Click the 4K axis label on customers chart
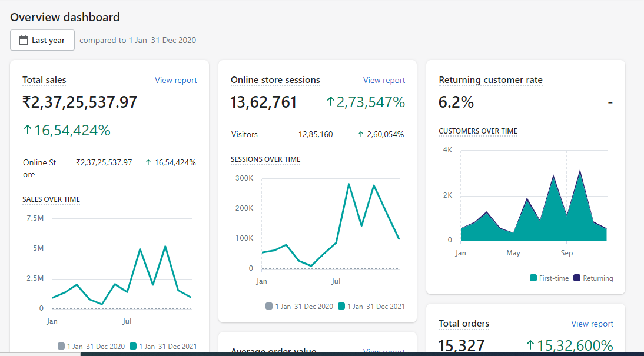The width and height of the screenshot is (644, 356). click(x=447, y=150)
